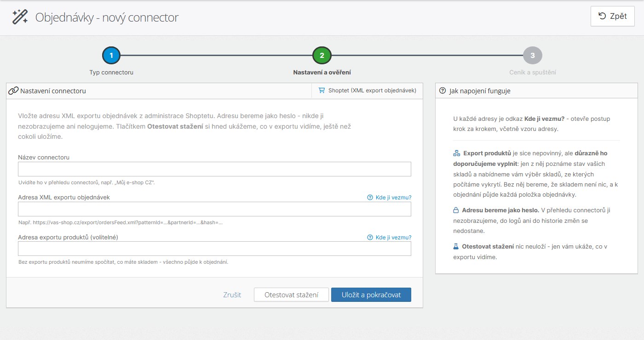Open Kde ji vezmu? help for orders export
This screenshot has height=340, width=644.
[389, 198]
